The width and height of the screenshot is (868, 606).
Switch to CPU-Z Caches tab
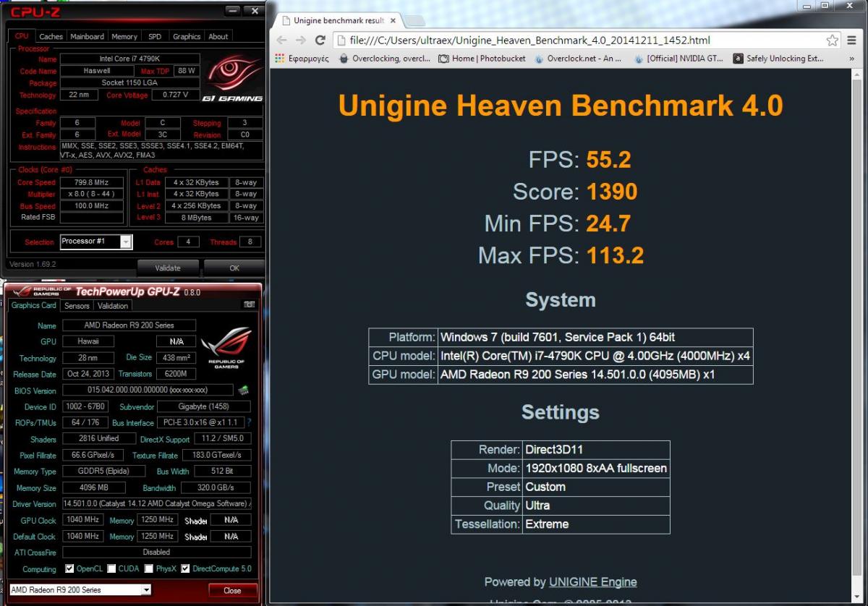click(x=51, y=36)
